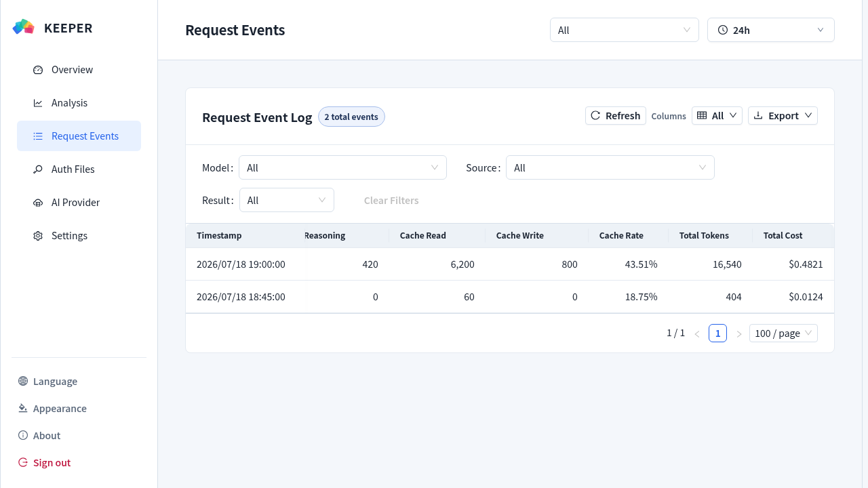
Task: Click the Keeper logo icon
Action: click(23, 27)
